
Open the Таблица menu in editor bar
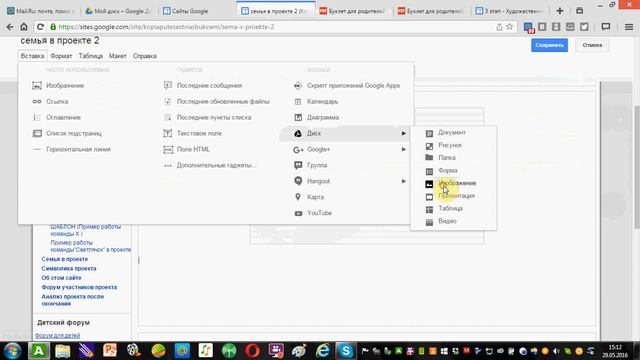pos(91,56)
